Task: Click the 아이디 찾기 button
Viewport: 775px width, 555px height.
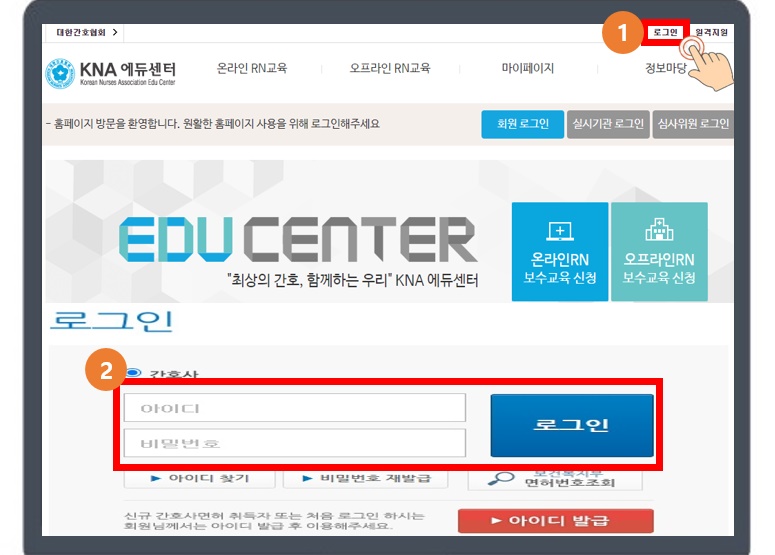Action: pos(200,478)
